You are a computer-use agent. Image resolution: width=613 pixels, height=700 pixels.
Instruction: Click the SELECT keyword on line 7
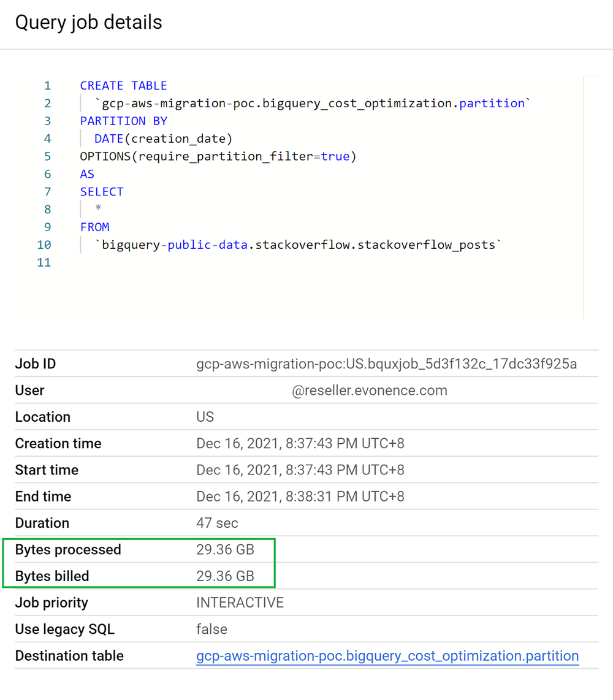click(101, 191)
